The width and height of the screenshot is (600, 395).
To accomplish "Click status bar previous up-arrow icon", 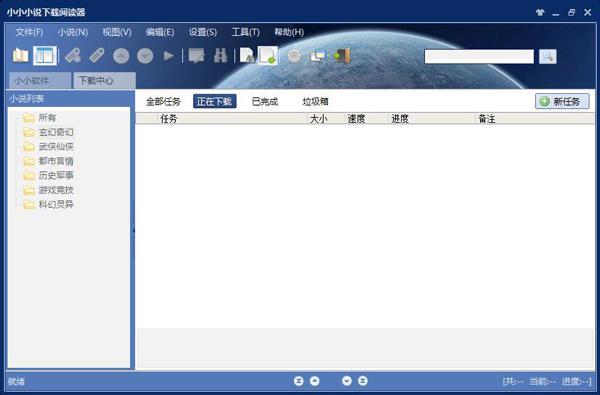I will pos(315,381).
